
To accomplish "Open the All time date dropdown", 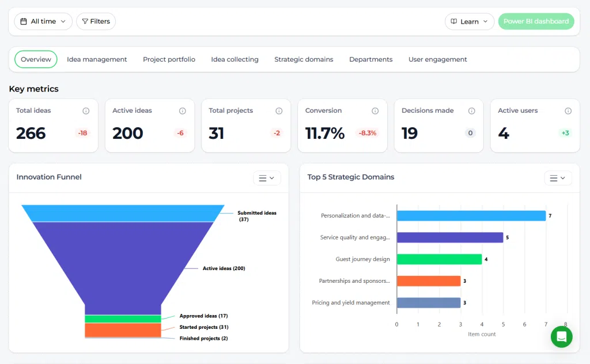I will coord(43,21).
